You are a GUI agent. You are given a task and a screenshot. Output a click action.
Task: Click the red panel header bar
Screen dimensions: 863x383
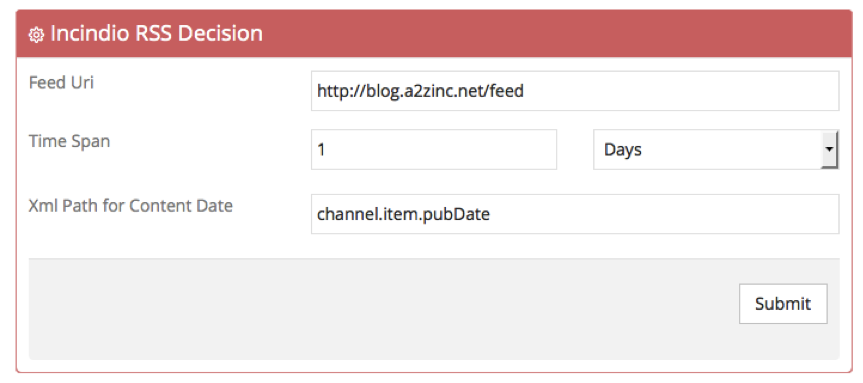(434, 34)
